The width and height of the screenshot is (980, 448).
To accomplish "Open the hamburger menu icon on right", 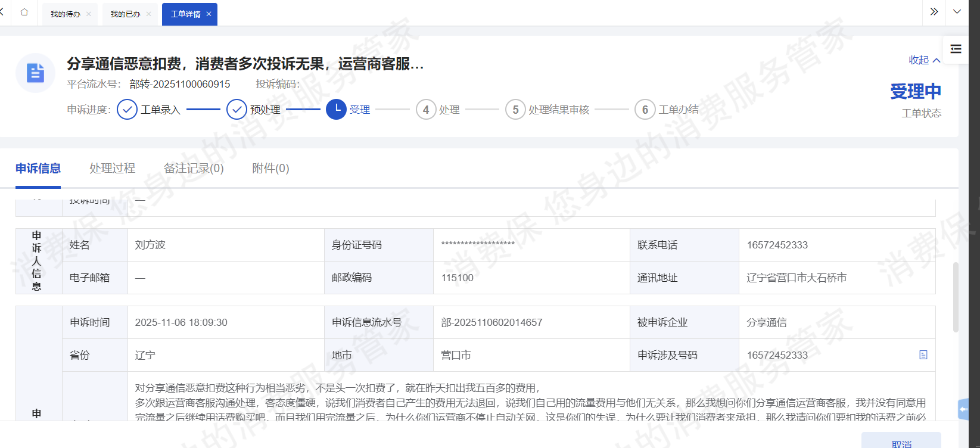I will coord(956,49).
